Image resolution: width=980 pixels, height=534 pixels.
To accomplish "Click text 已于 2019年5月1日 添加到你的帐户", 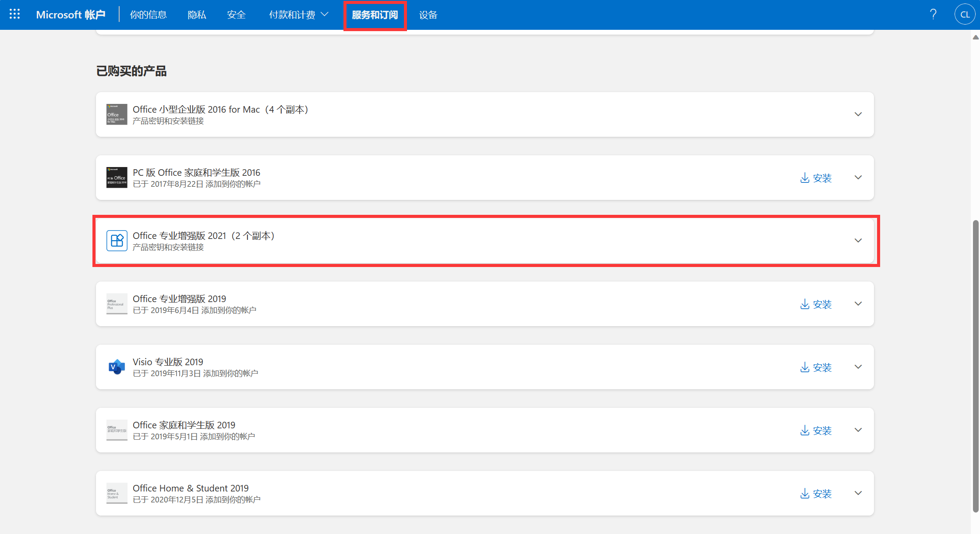I will pos(194,437).
